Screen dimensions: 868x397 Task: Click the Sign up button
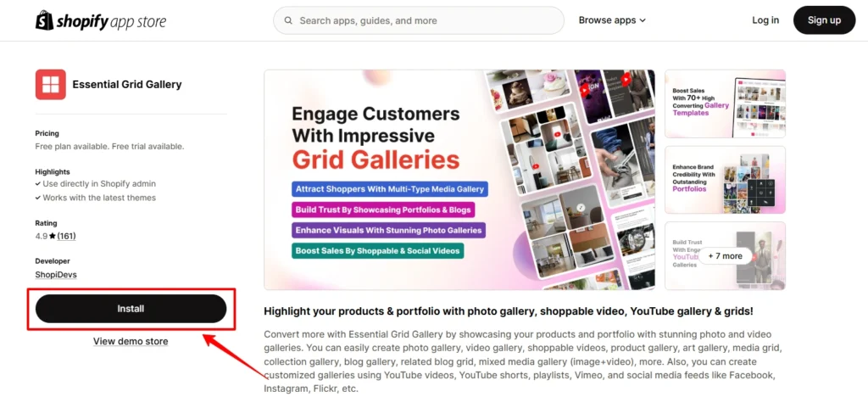point(824,20)
